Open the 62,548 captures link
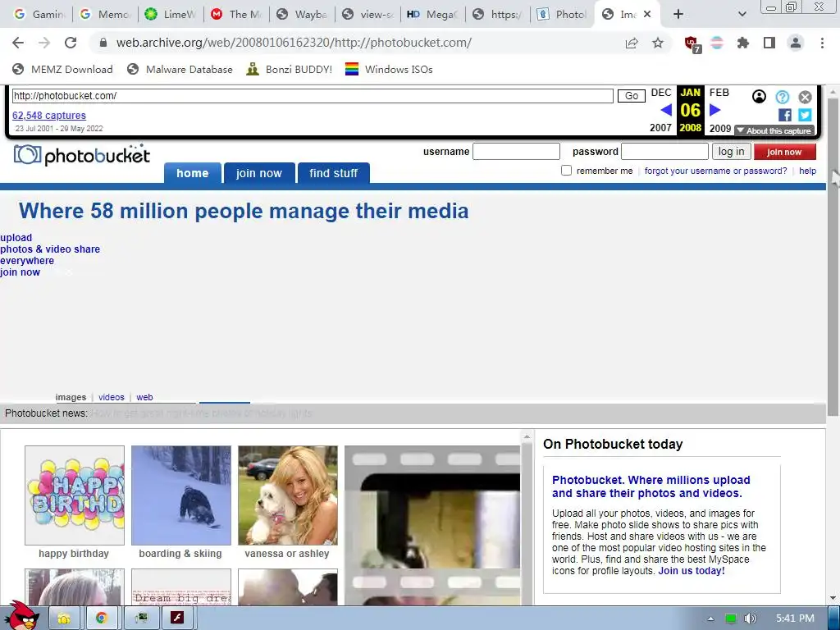Screen dimensions: 840x630 (48, 115)
